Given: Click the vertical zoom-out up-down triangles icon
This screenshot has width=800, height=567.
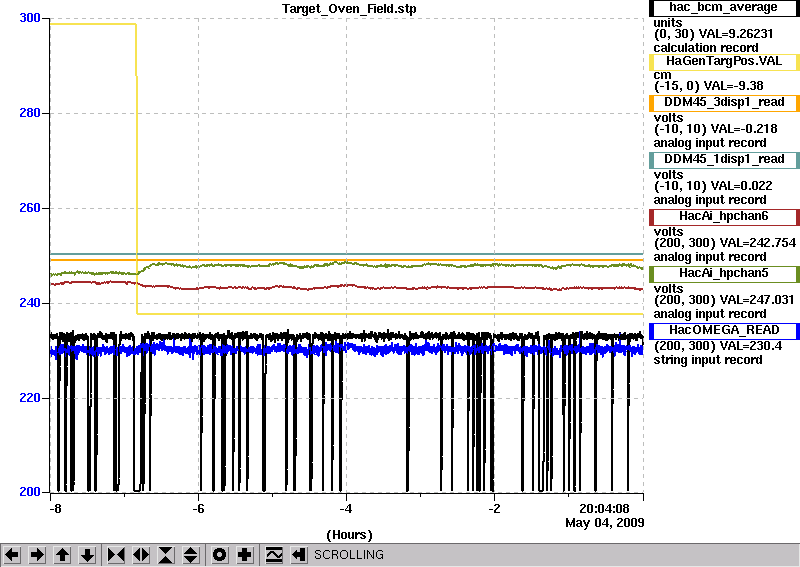Looking at the screenshot, I should pyautogui.click(x=191, y=555).
